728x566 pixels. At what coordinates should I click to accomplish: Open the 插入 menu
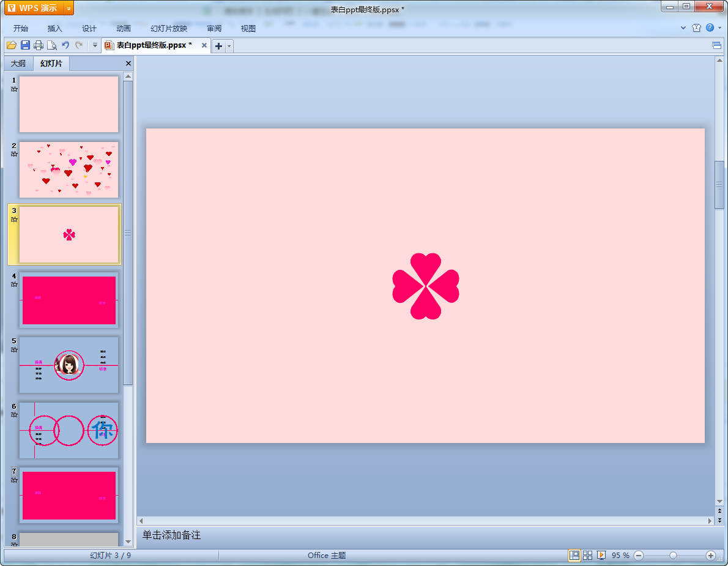pyautogui.click(x=55, y=28)
